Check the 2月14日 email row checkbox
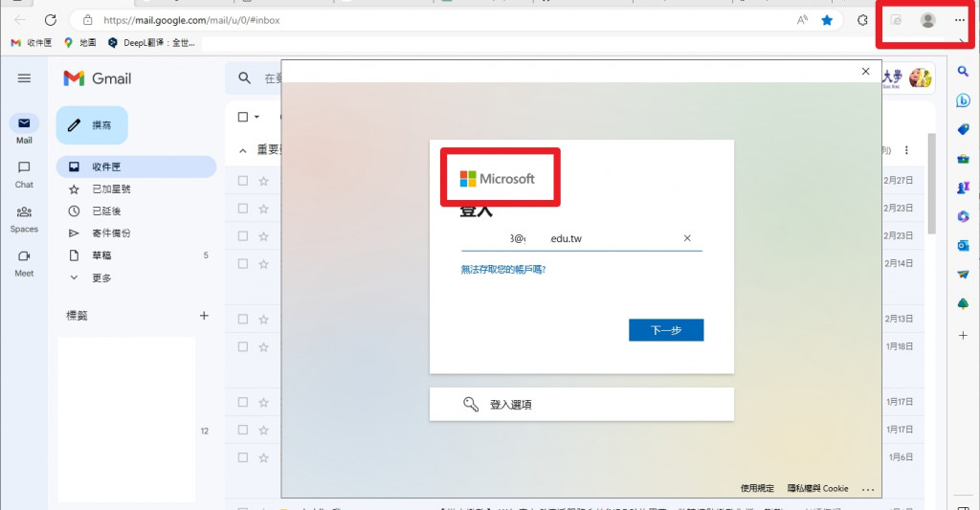 (x=243, y=264)
